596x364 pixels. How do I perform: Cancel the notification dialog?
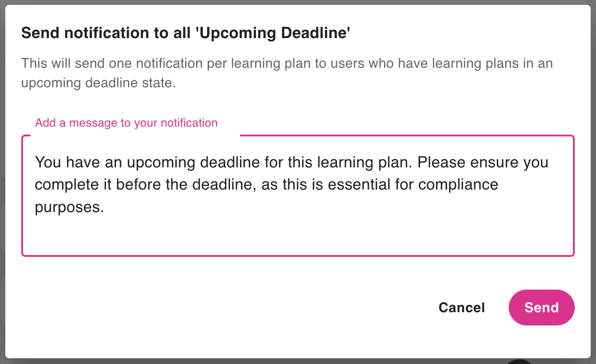pyautogui.click(x=461, y=307)
